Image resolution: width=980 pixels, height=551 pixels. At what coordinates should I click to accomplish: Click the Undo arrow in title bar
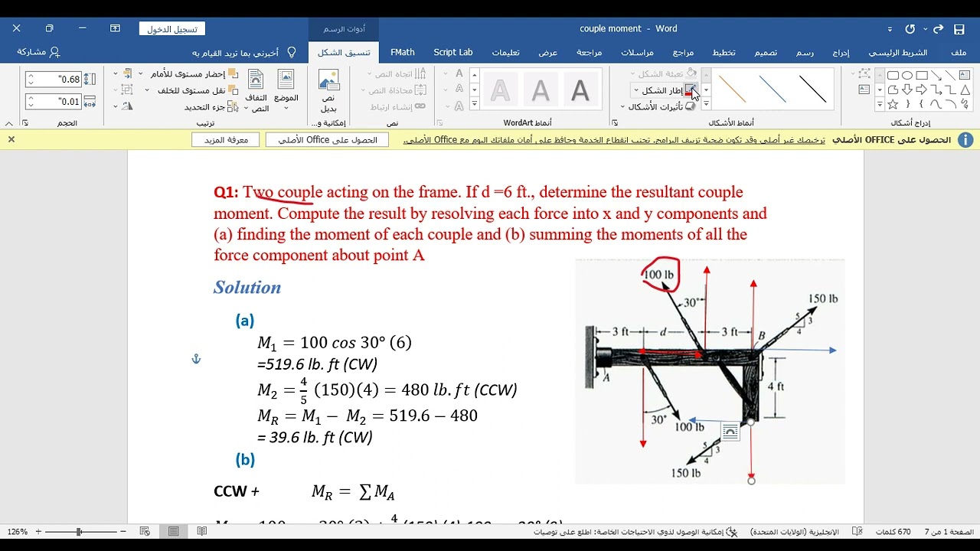[938, 29]
